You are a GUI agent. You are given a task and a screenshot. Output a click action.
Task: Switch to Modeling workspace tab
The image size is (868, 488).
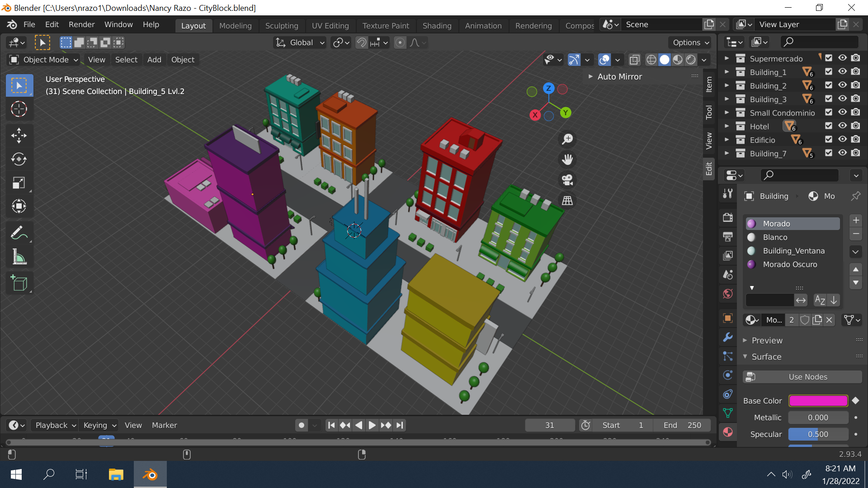pos(235,26)
